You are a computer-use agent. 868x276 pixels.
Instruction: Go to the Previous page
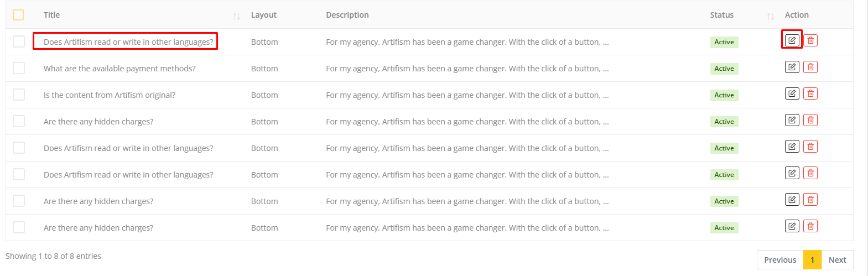pos(780,260)
